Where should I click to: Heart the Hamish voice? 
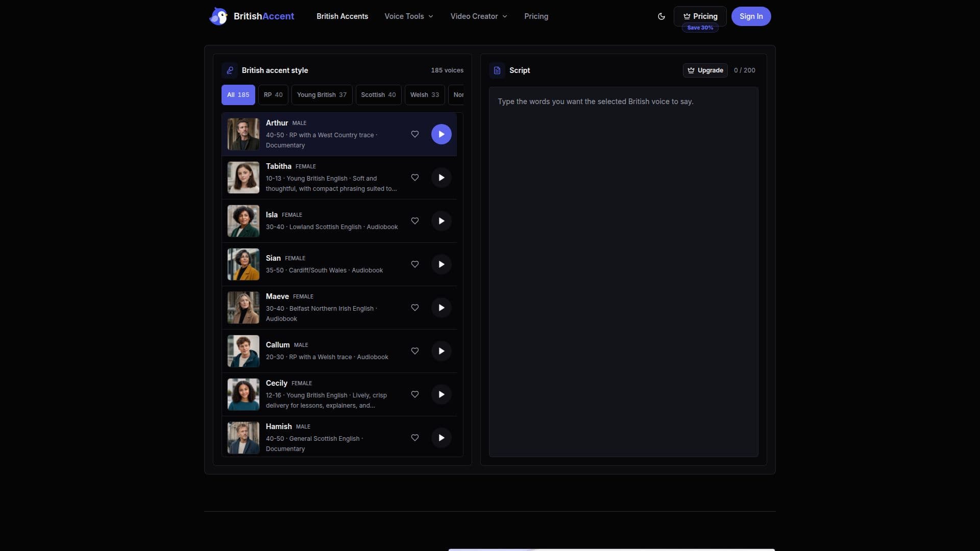coord(415,438)
